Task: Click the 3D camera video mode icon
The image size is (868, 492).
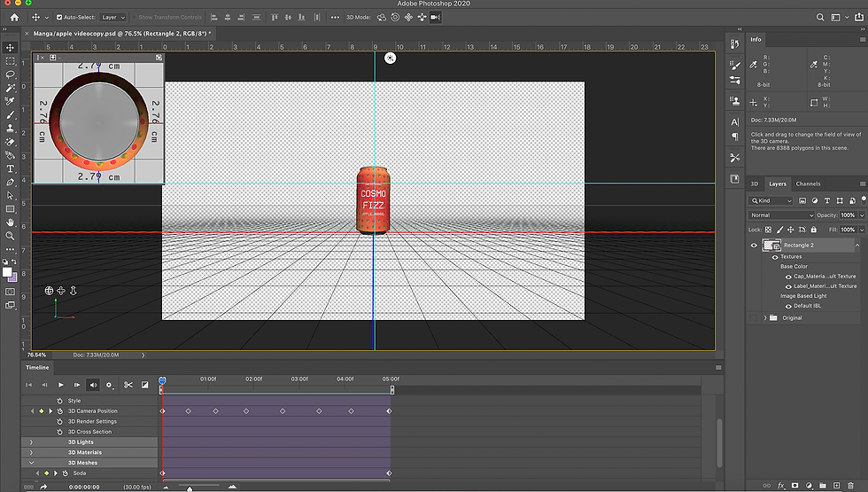Action: pyautogui.click(x=436, y=17)
